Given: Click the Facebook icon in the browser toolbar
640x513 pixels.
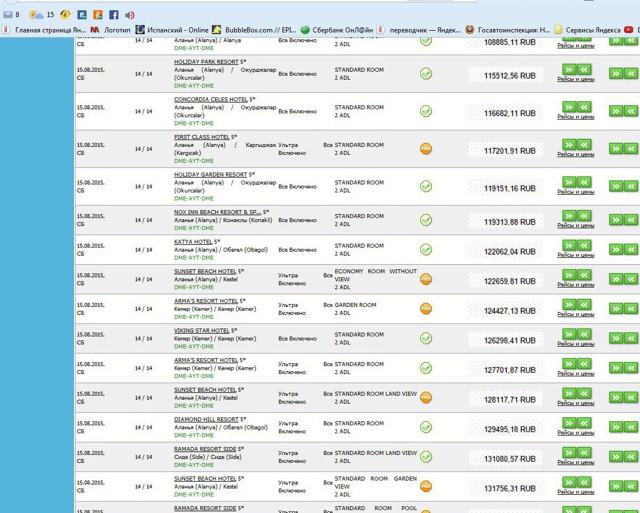Looking at the screenshot, I should pyautogui.click(x=113, y=15).
